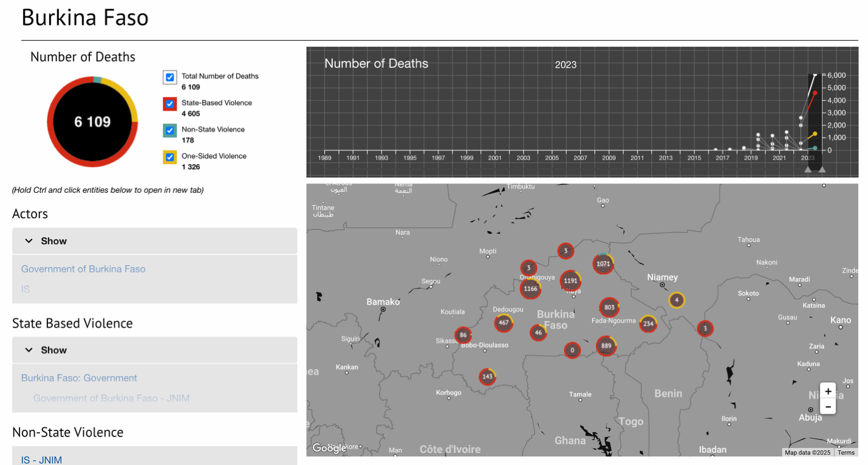Click the right timeline range slider handle
Viewport: 868px width, 465px height.
pos(822,170)
